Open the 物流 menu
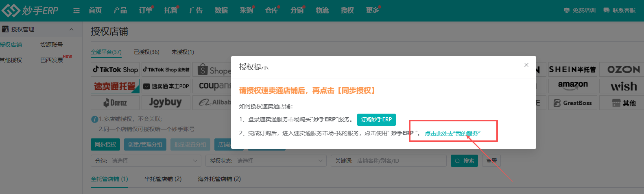The height and width of the screenshot is (194, 644). [322, 11]
